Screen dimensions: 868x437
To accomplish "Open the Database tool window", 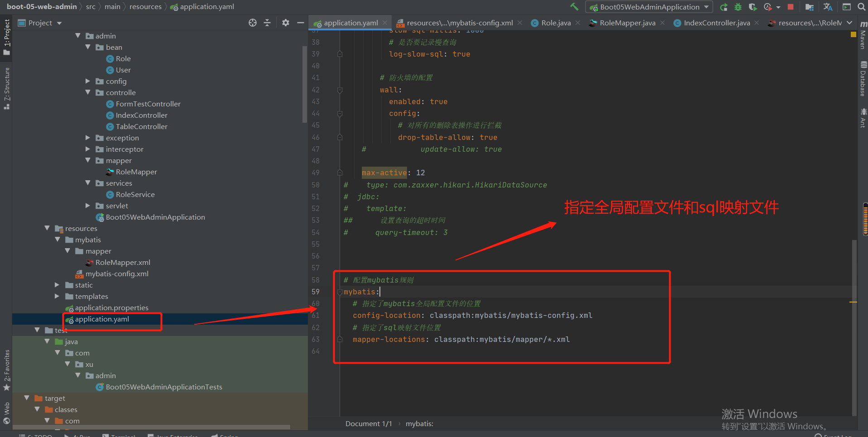I will pyautogui.click(x=863, y=79).
